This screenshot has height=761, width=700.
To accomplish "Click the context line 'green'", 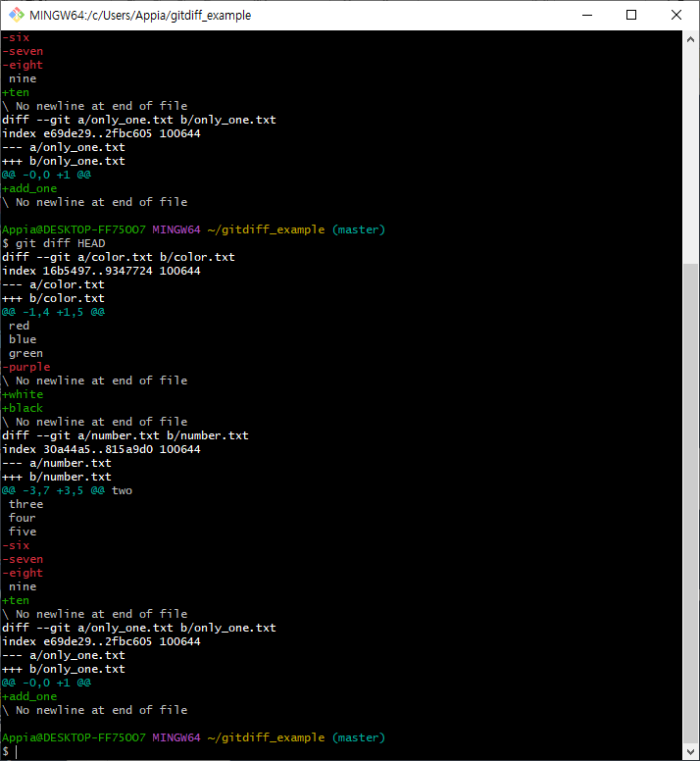I will 25,353.
